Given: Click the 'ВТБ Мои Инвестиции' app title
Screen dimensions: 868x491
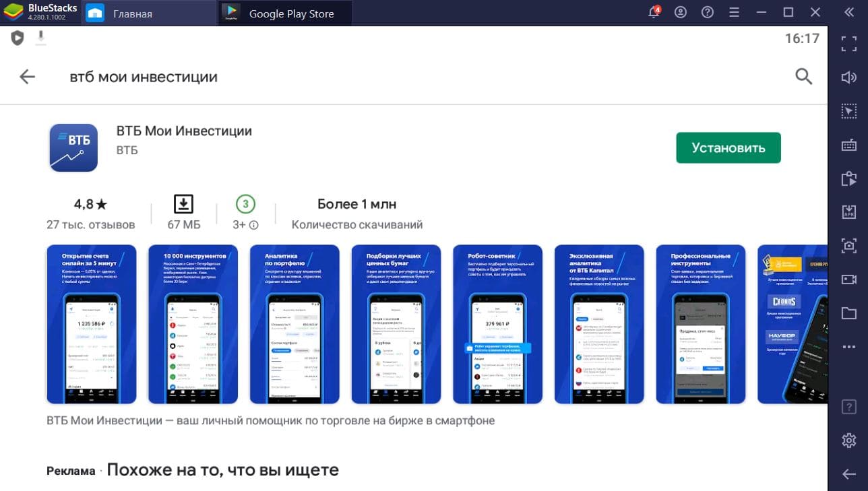Looking at the screenshot, I should pyautogui.click(x=184, y=131).
